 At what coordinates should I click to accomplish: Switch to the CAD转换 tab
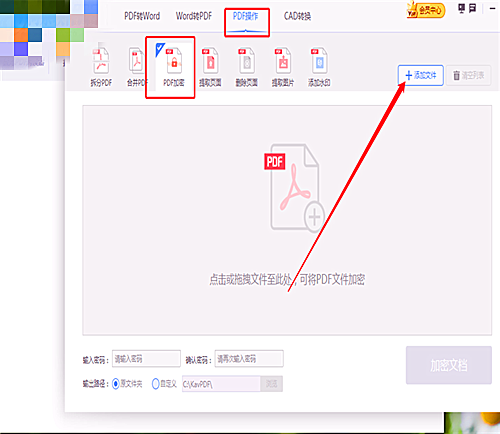(x=297, y=16)
